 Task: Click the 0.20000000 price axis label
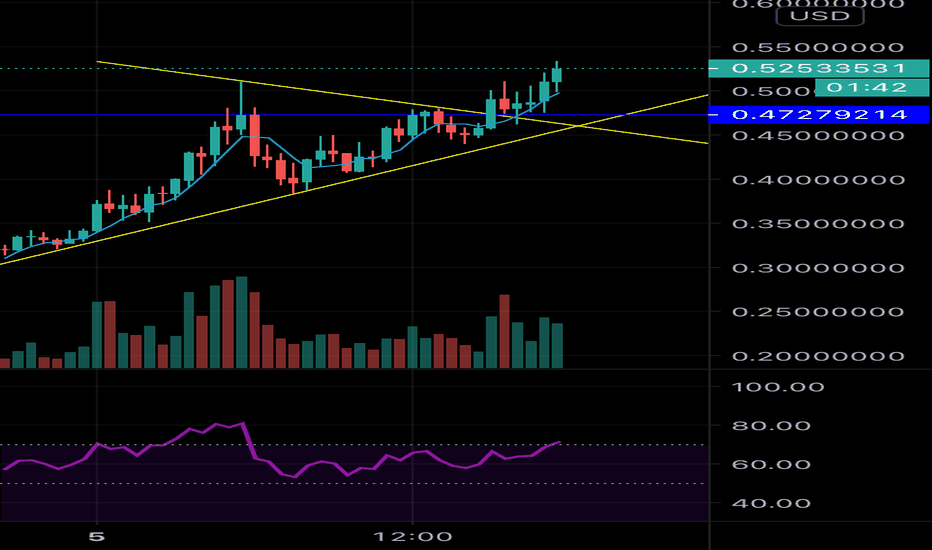tap(818, 356)
